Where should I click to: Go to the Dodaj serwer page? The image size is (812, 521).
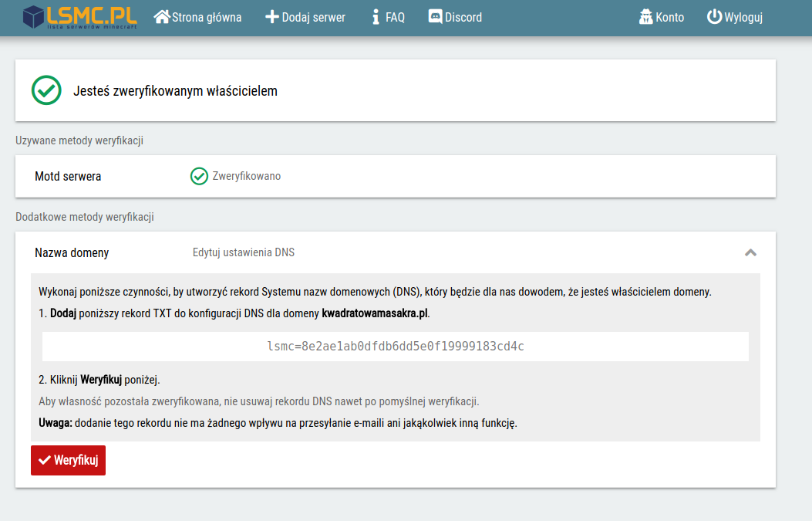312,17
